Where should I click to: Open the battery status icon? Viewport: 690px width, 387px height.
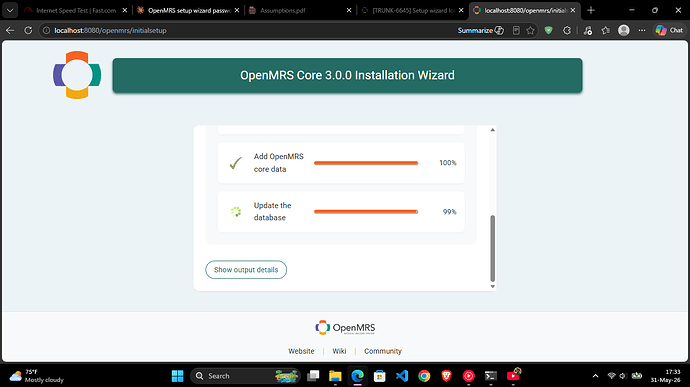click(x=637, y=376)
